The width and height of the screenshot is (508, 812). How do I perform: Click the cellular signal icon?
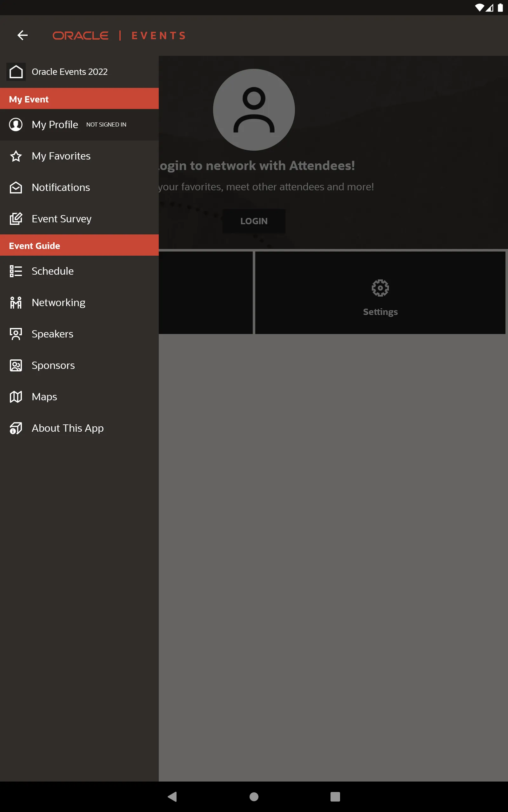pyautogui.click(x=490, y=8)
